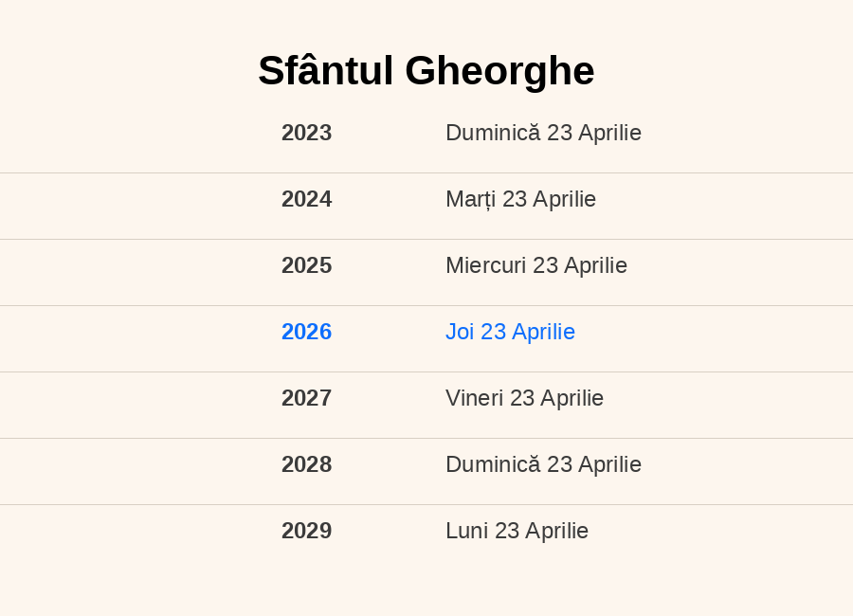Click the word 'Sfântul' in the heading
The image size is (853, 616).
point(325,71)
